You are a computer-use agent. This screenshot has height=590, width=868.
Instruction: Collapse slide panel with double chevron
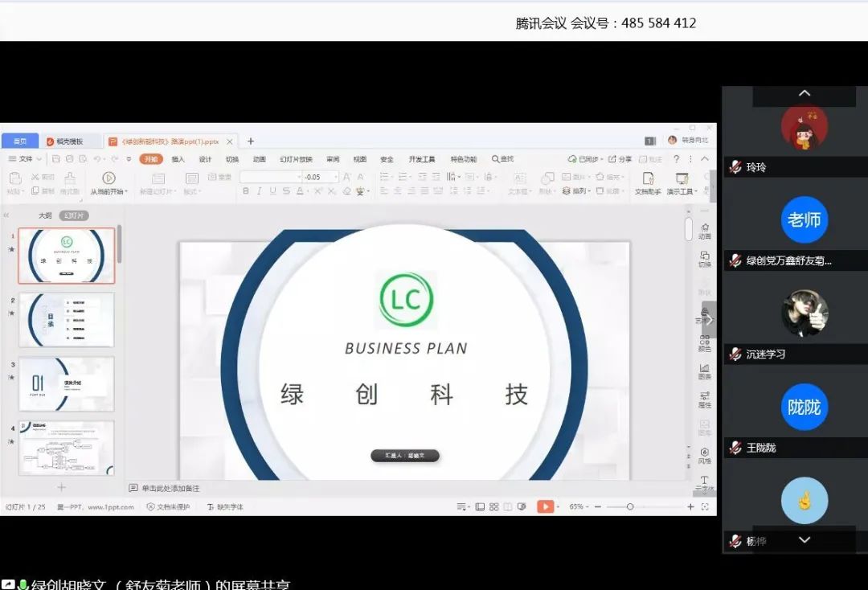coord(6,215)
